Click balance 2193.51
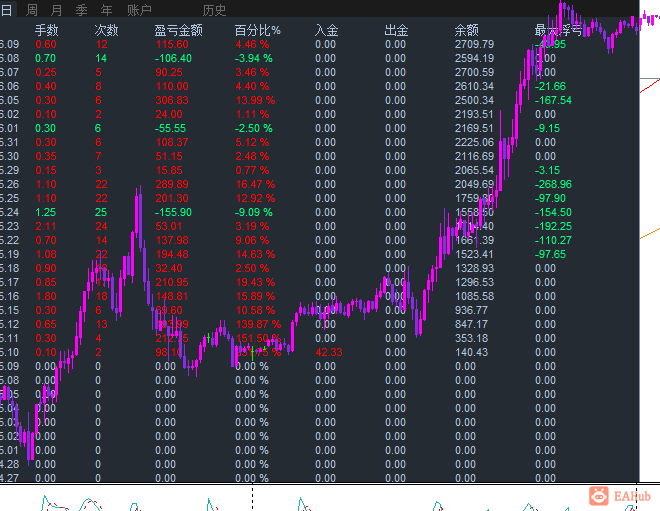The width and height of the screenshot is (660, 511). pyautogui.click(x=474, y=114)
